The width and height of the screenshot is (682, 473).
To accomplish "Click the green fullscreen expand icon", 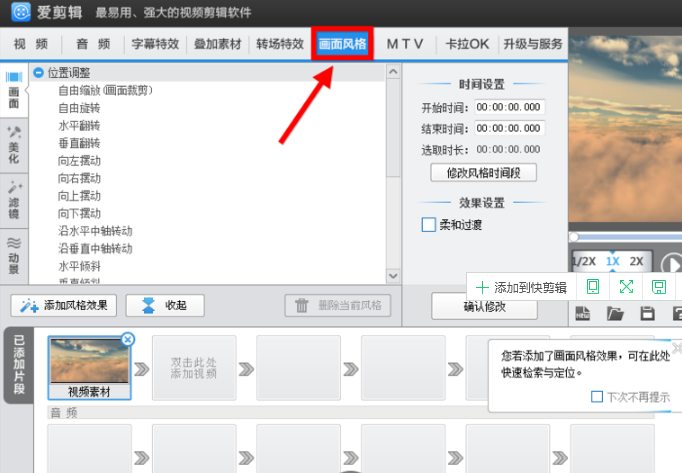I will coord(626,287).
